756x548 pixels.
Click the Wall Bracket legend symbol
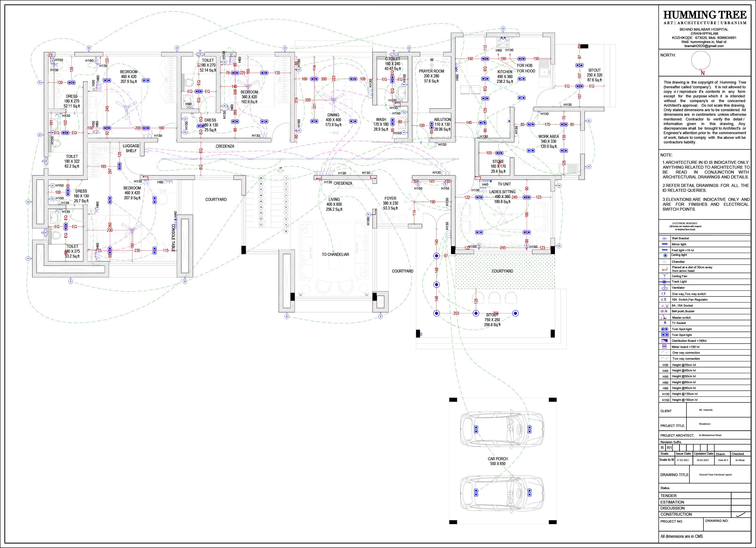click(664, 238)
